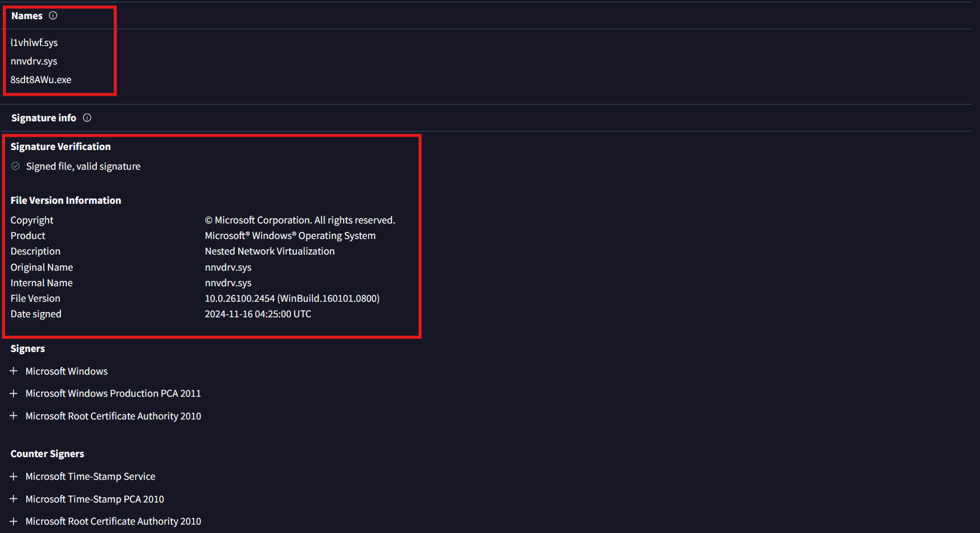Click the Description field label
This screenshot has height=533, width=980.
[35, 251]
